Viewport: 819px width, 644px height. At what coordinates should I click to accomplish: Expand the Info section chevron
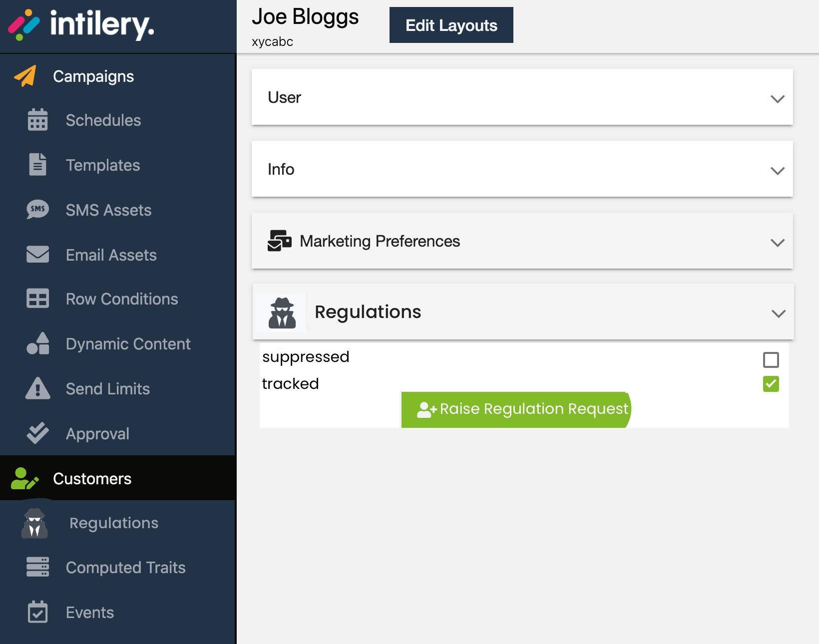pyautogui.click(x=778, y=171)
